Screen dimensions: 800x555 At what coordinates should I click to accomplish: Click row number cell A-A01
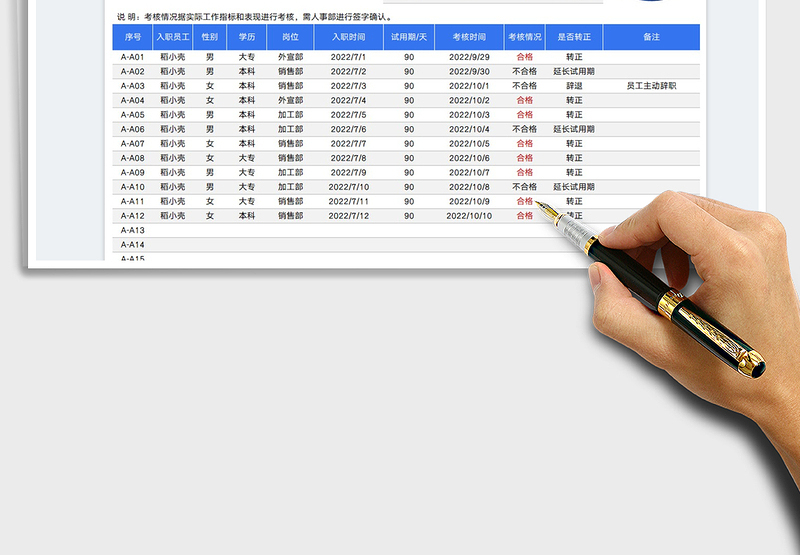pyautogui.click(x=132, y=57)
